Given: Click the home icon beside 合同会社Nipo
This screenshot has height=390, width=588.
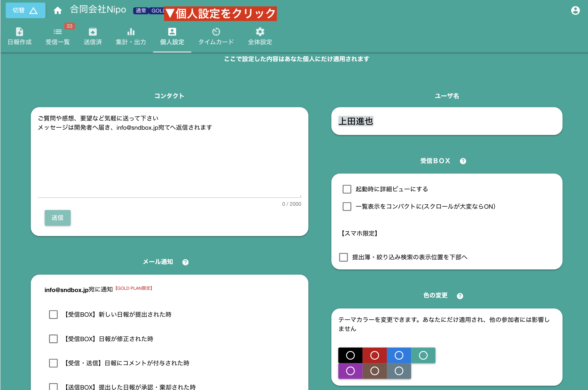Looking at the screenshot, I should tap(58, 11).
